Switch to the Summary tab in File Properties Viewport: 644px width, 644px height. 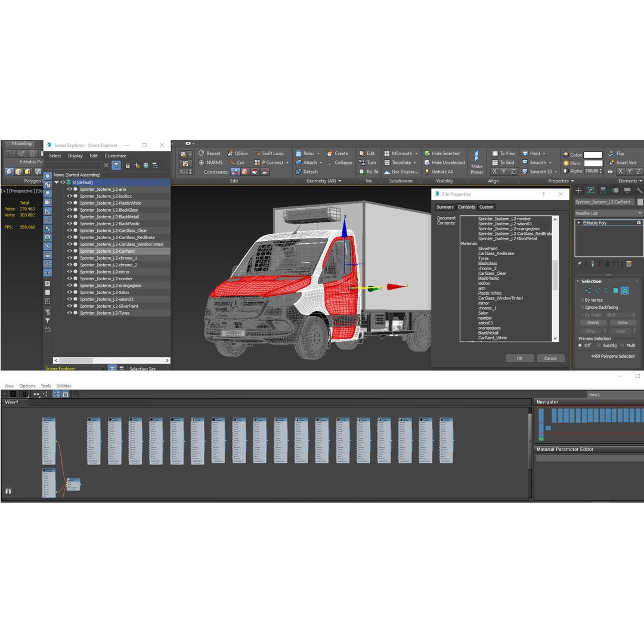[445, 207]
